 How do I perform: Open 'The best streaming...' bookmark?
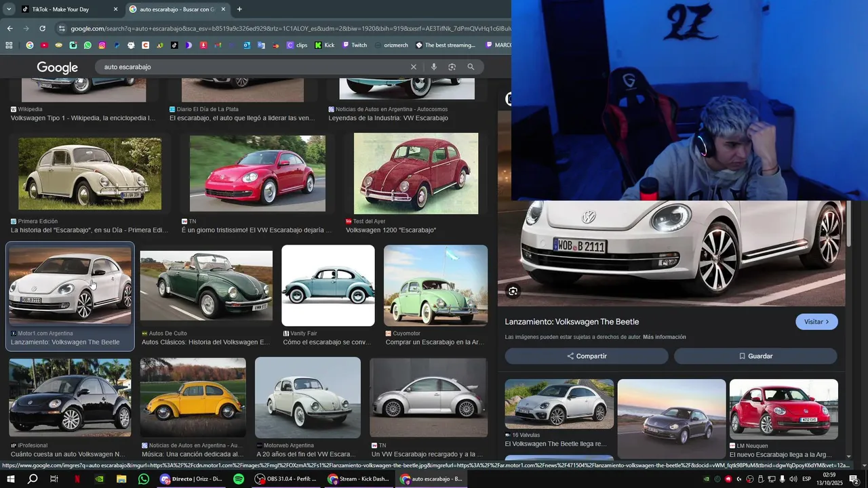[445, 45]
